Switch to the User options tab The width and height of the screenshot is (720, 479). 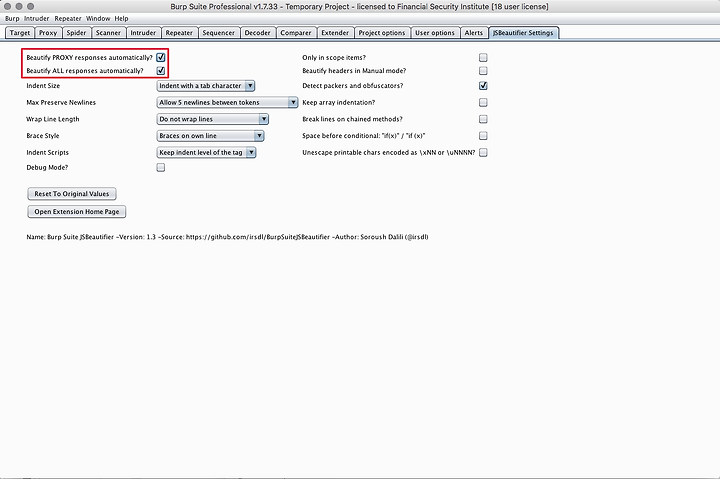(x=435, y=33)
